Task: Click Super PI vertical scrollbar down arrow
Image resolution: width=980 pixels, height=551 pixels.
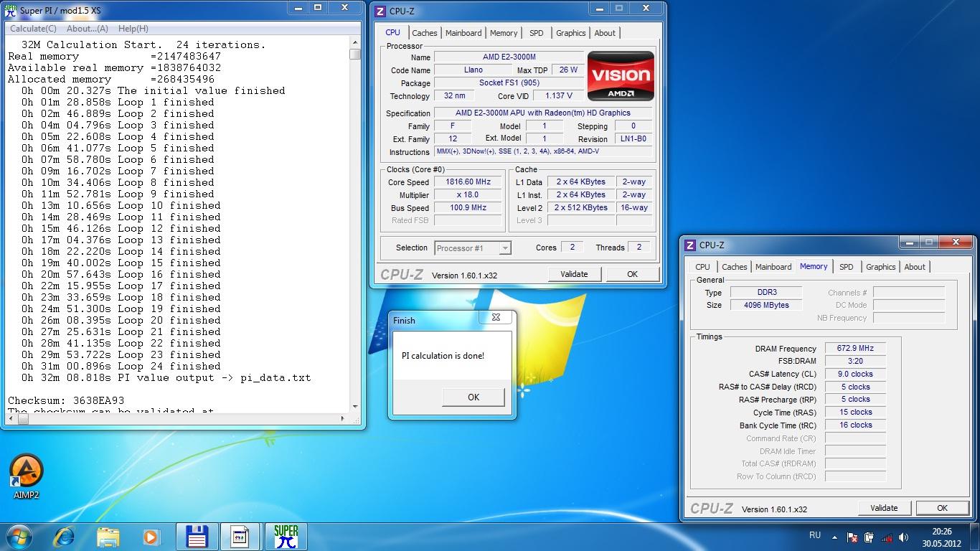Action: point(355,406)
